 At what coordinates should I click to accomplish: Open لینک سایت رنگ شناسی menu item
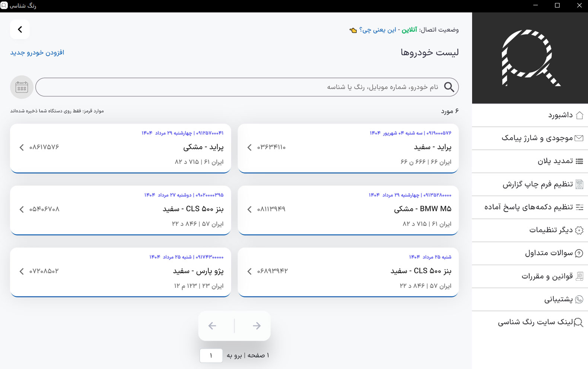pyautogui.click(x=530, y=322)
